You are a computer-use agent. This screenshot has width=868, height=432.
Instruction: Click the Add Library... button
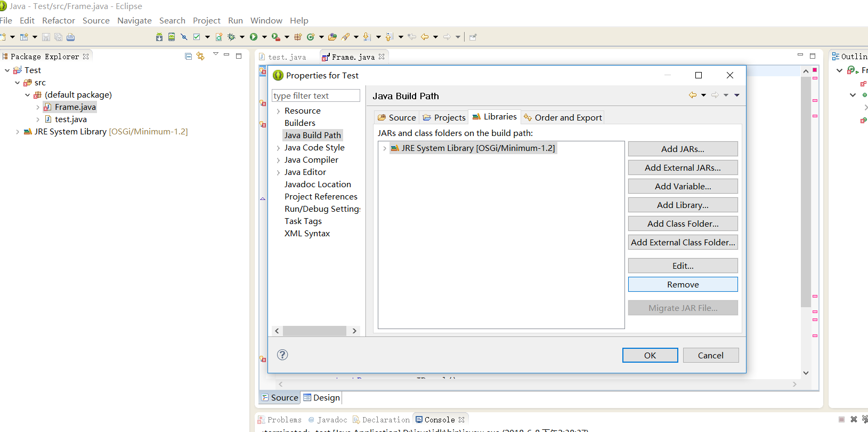(683, 205)
